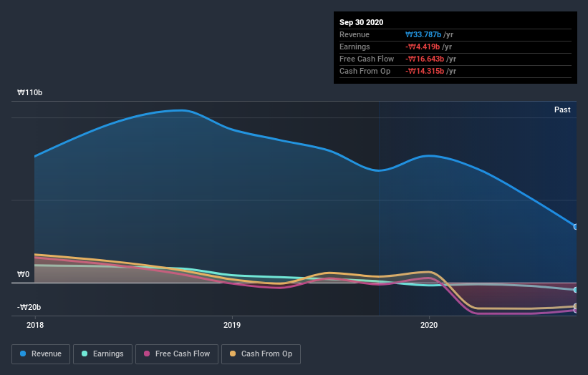
Task: Click the ₩0 y-axis label
Action: coord(23,274)
